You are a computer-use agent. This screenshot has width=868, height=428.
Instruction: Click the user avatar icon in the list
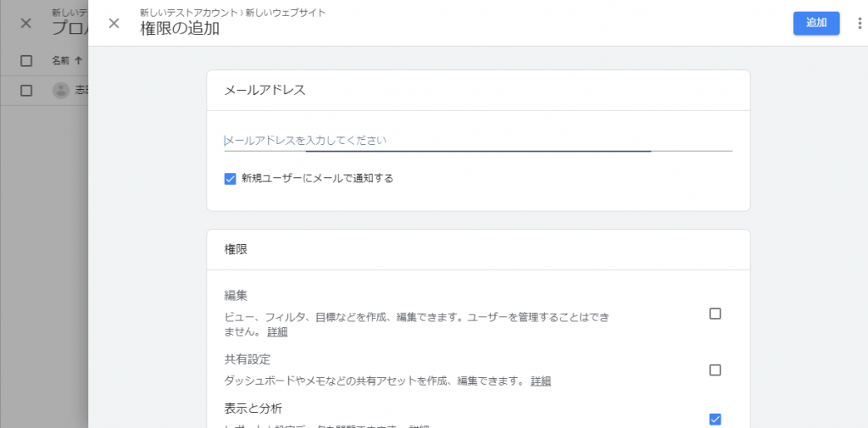coord(61,90)
